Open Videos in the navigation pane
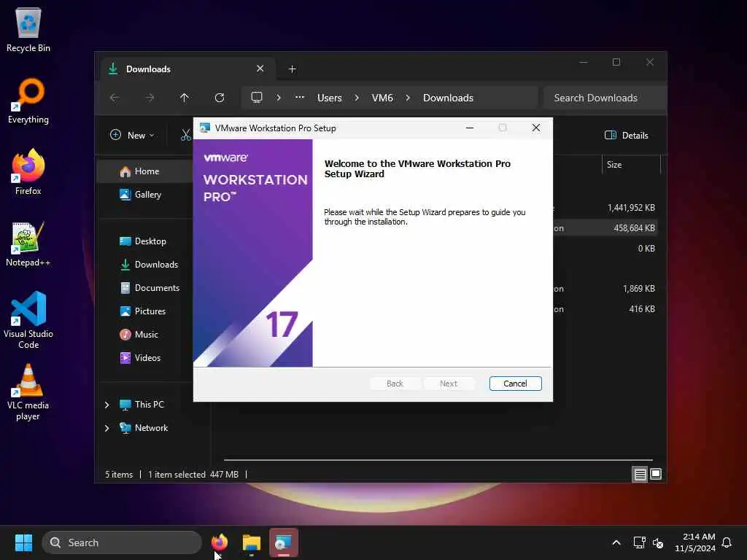Image resolution: width=747 pixels, height=560 pixels. coord(146,357)
